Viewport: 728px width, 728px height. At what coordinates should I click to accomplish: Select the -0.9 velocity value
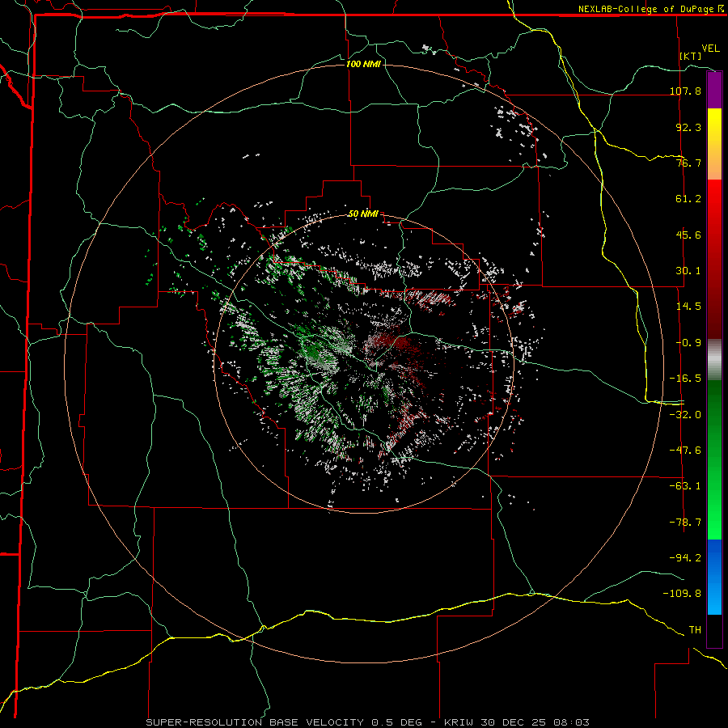tap(688, 343)
